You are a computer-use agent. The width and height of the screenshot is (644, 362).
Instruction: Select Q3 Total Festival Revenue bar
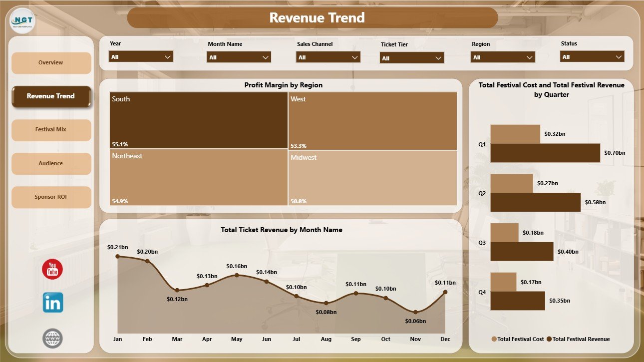(x=522, y=251)
